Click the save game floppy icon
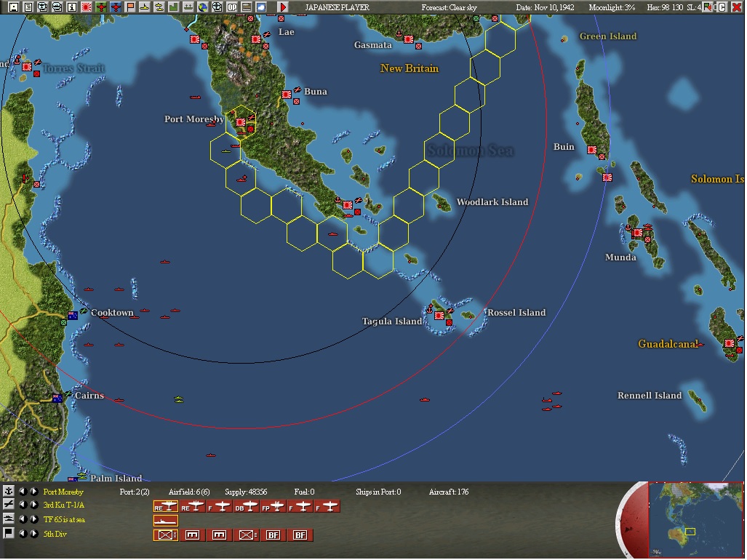This screenshot has height=560, width=747. (x=13, y=7)
